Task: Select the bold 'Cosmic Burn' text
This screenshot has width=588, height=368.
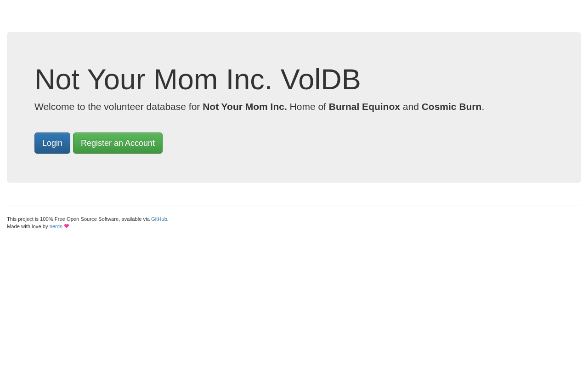Action: [x=452, y=107]
